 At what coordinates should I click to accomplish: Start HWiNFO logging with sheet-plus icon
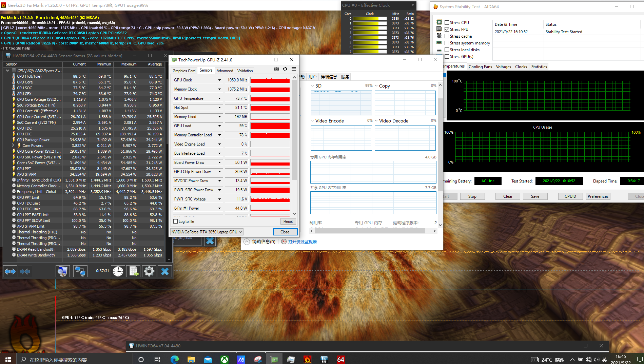[x=134, y=271]
